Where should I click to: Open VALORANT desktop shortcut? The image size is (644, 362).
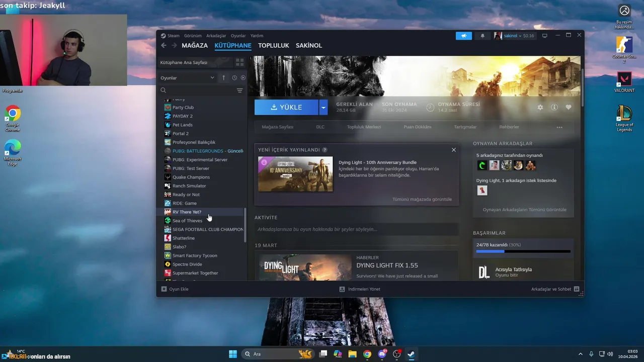click(624, 82)
